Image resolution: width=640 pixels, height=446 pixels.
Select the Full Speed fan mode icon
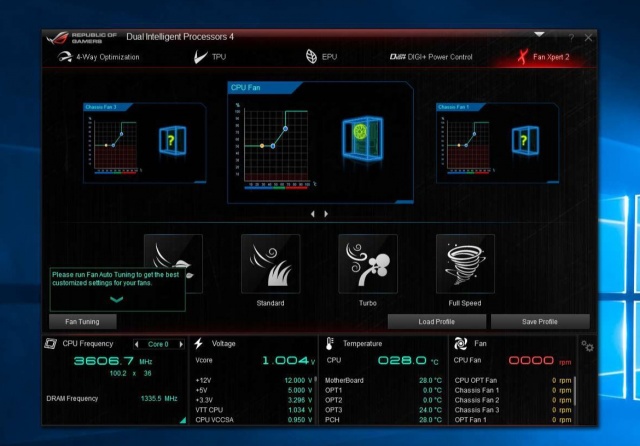tap(465, 264)
